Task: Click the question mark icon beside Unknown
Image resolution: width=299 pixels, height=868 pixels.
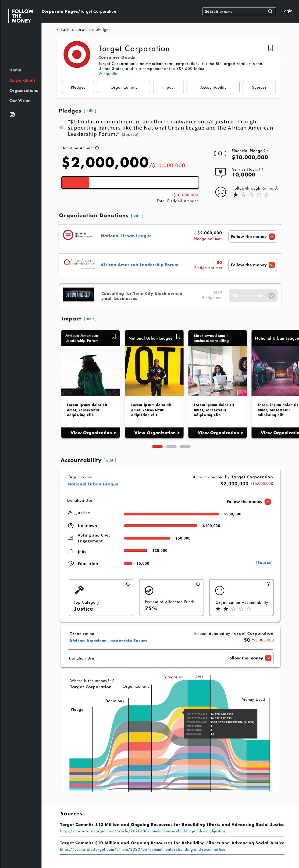Action: click(71, 526)
